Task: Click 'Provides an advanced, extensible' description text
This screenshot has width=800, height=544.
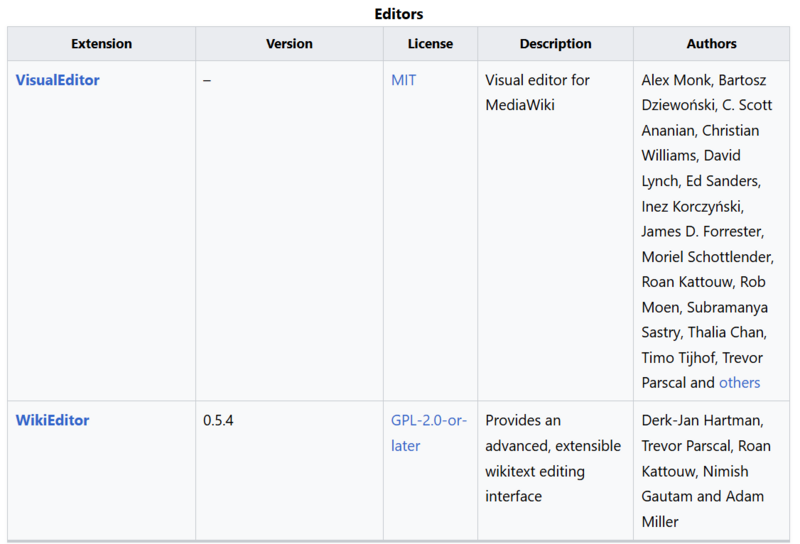Action: (553, 458)
